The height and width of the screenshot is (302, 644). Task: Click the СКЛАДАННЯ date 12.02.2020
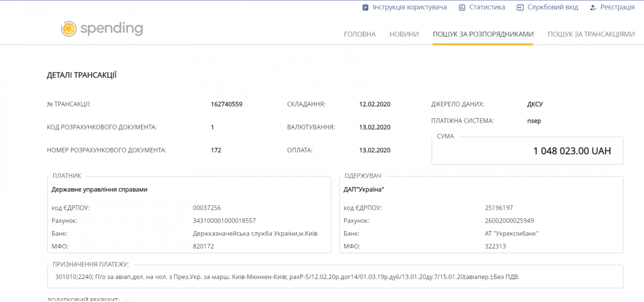coord(375,104)
